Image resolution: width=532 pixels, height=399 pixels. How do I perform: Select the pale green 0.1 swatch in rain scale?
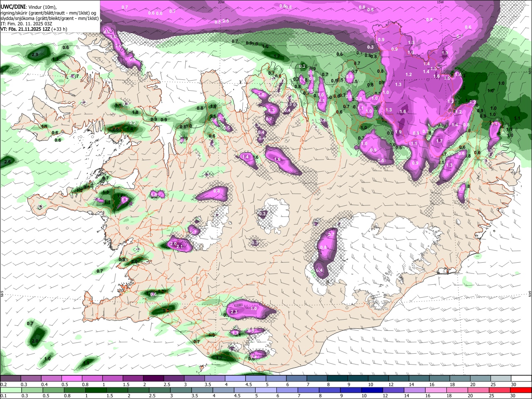11,390
